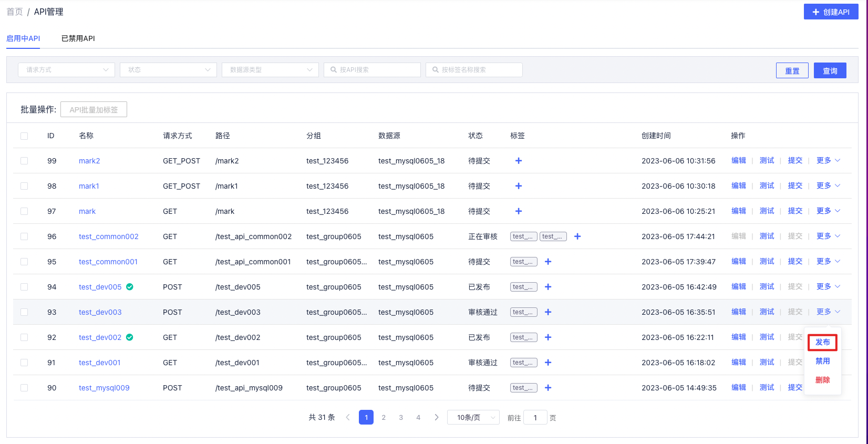Add a tag to the test_mysql009 row
868x444 pixels.
[x=548, y=388]
